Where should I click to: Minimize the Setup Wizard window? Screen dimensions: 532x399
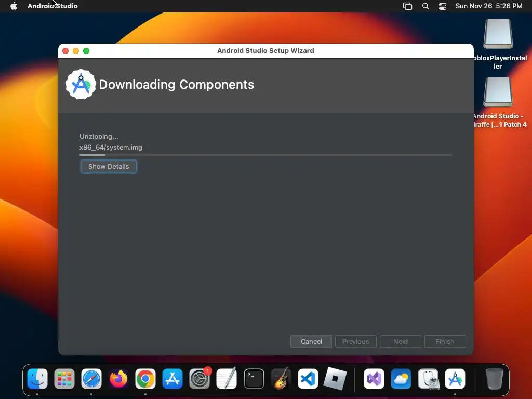[76, 51]
